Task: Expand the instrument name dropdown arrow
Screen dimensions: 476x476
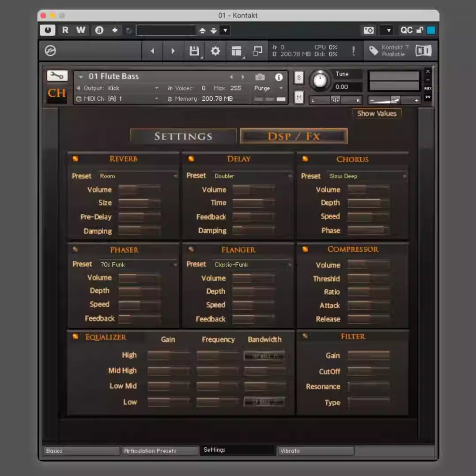Action: [x=81, y=77]
